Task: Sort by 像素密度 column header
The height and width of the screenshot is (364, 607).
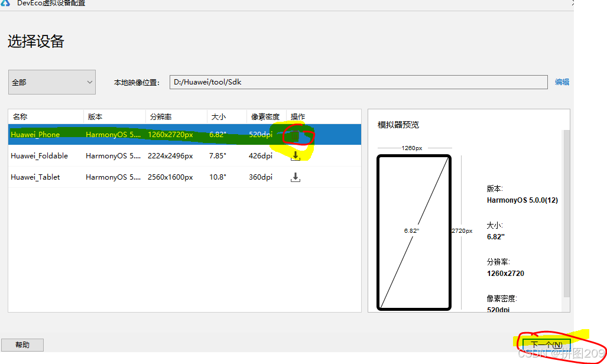Action: pyautogui.click(x=265, y=116)
